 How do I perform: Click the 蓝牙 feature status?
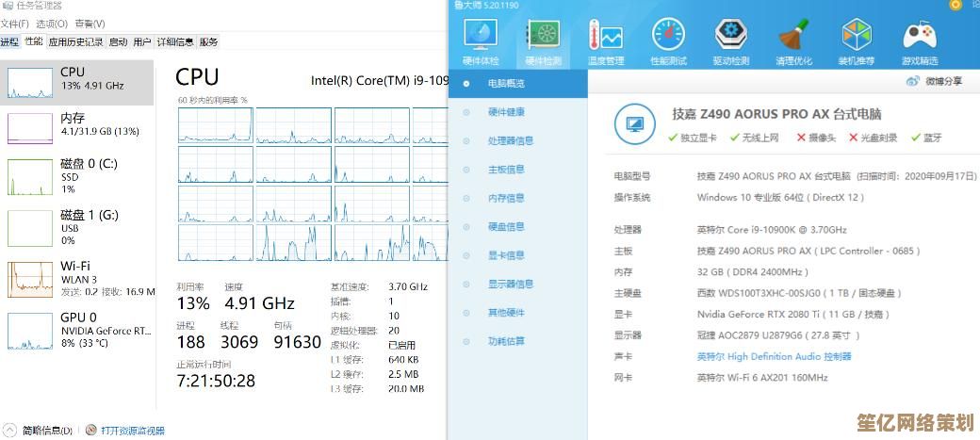926,138
